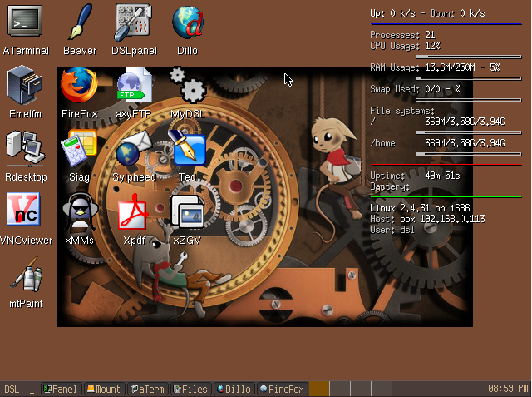
Task: Select Panel taskbar button
Action: pyautogui.click(x=62, y=390)
